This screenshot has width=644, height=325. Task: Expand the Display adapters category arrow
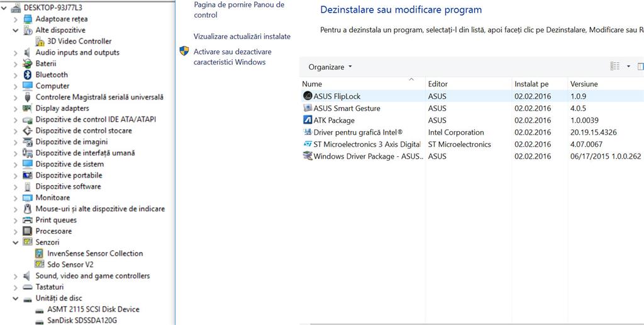click(16, 108)
